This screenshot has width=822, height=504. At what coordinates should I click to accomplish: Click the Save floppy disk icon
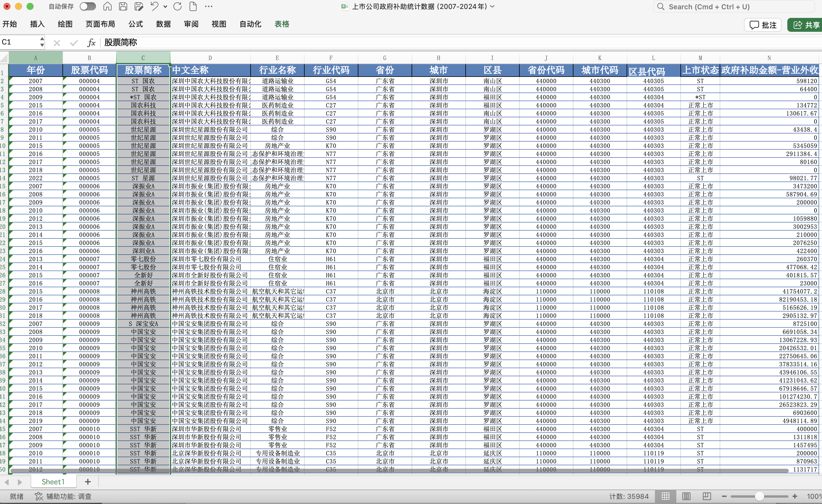(123, 6)
